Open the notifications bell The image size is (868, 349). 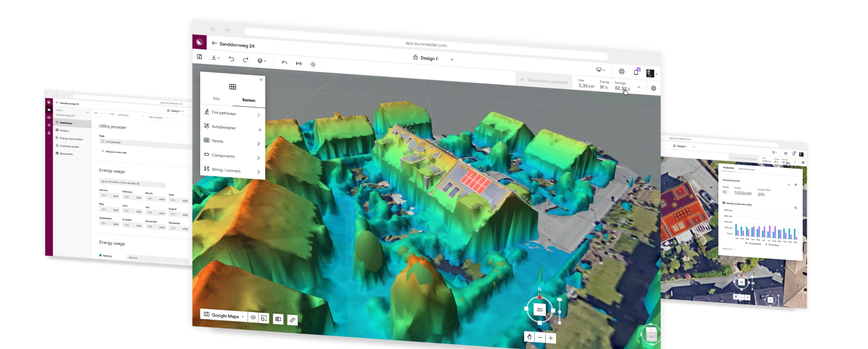[637, 72]
